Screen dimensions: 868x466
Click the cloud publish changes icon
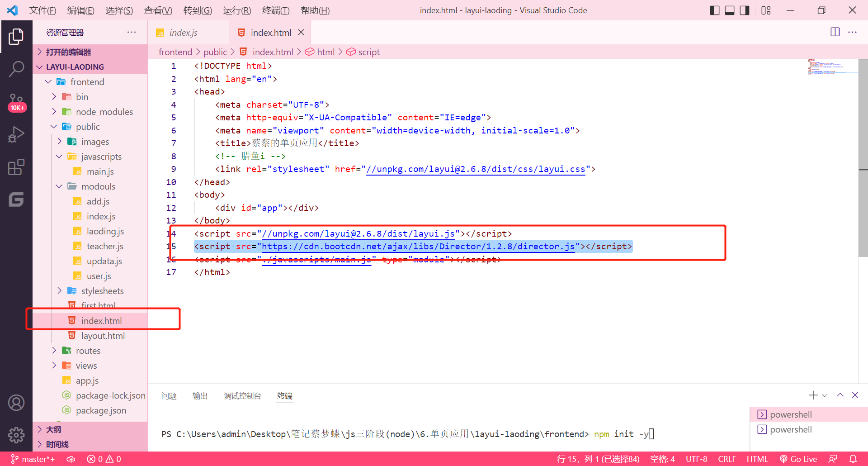coord(71,459)
